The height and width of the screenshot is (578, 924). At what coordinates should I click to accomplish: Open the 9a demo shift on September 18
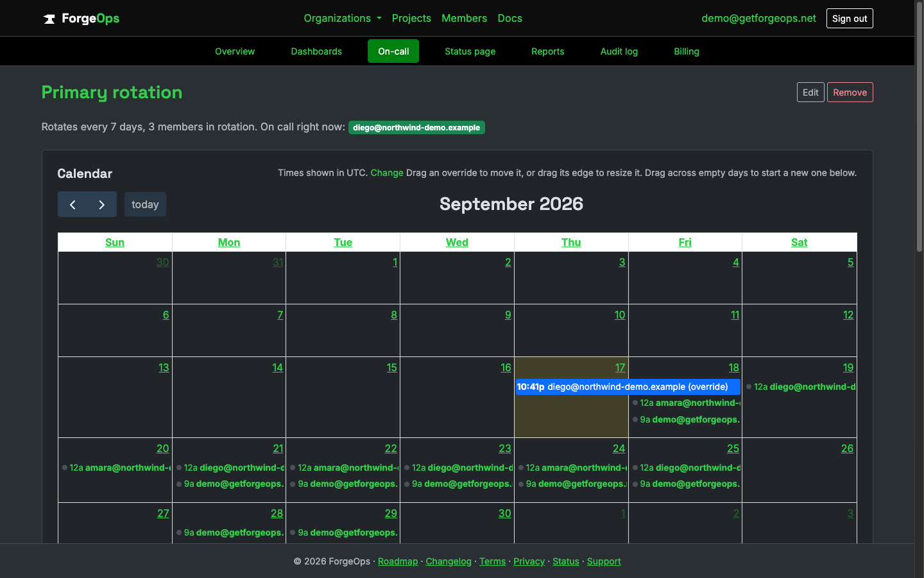coord(685,419)
